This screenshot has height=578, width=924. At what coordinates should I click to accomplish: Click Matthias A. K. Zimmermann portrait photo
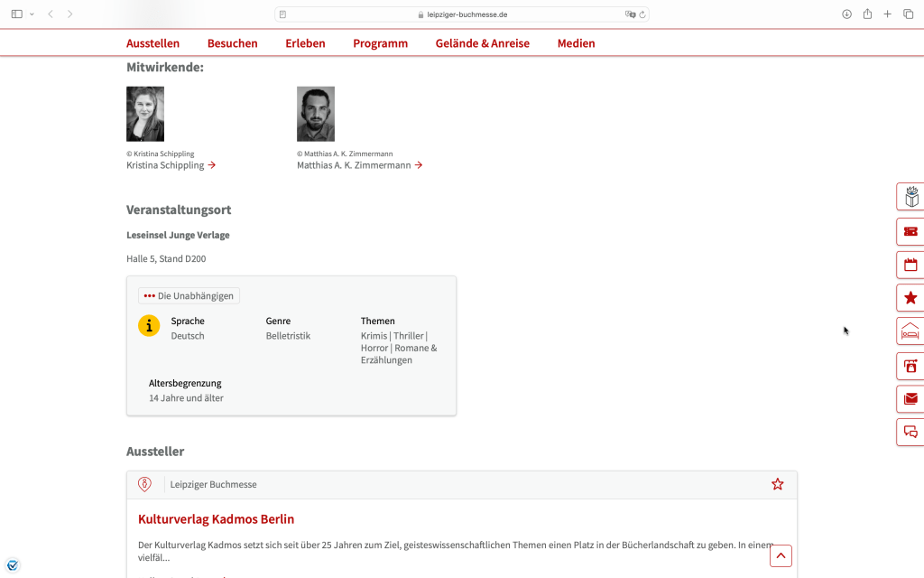[315, 114]
